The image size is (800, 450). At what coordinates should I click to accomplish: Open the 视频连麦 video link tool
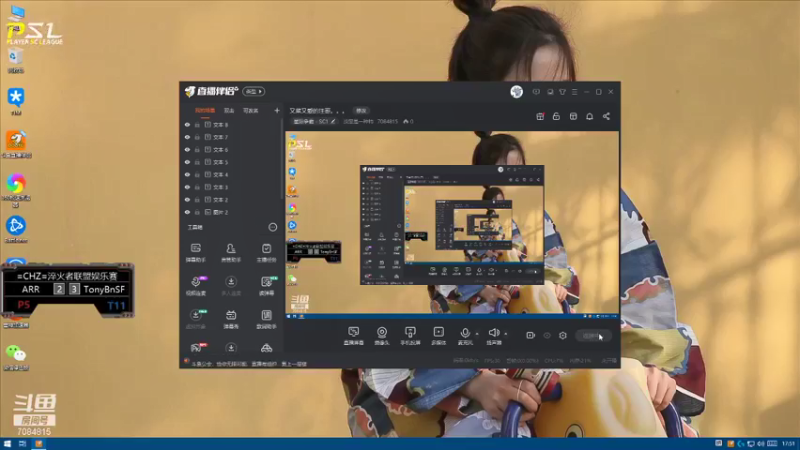coord(195,286)
